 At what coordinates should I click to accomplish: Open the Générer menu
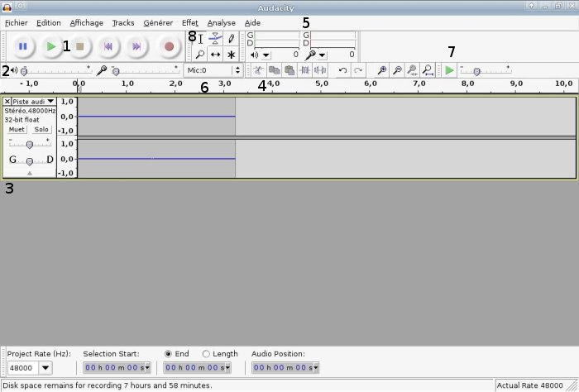(x=158, y=23)
